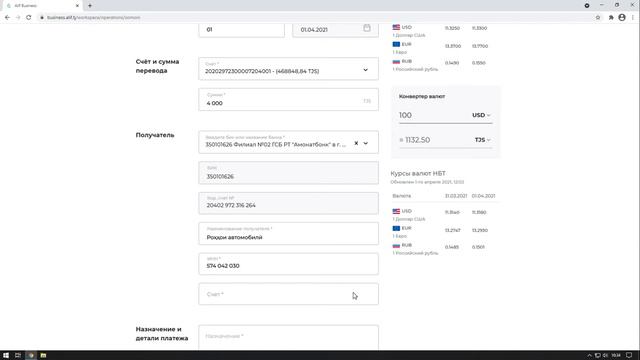Clear selected bank with the X icon
The width and height of the screenshot is (640, 360).
tap(356, 143)
